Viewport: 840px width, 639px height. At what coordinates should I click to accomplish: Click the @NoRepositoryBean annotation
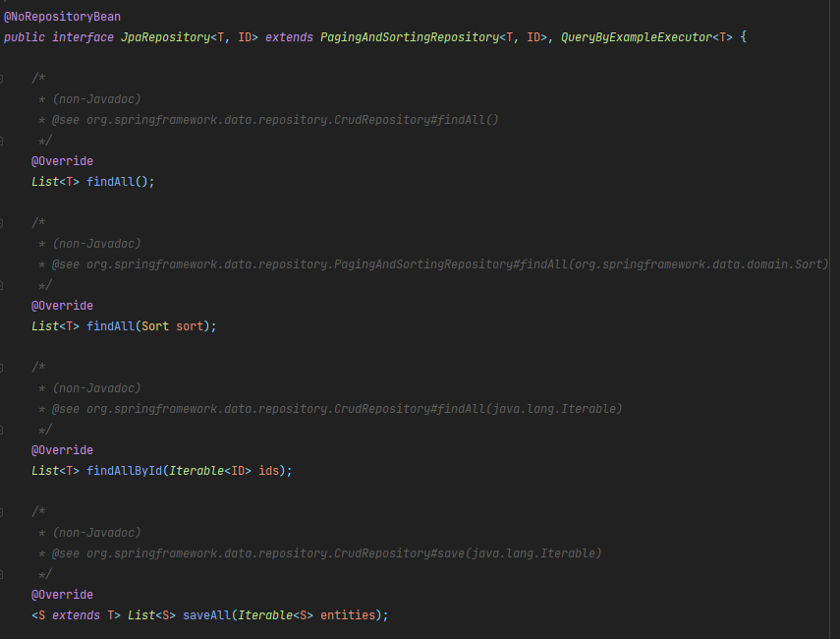(x=62, y=17)
